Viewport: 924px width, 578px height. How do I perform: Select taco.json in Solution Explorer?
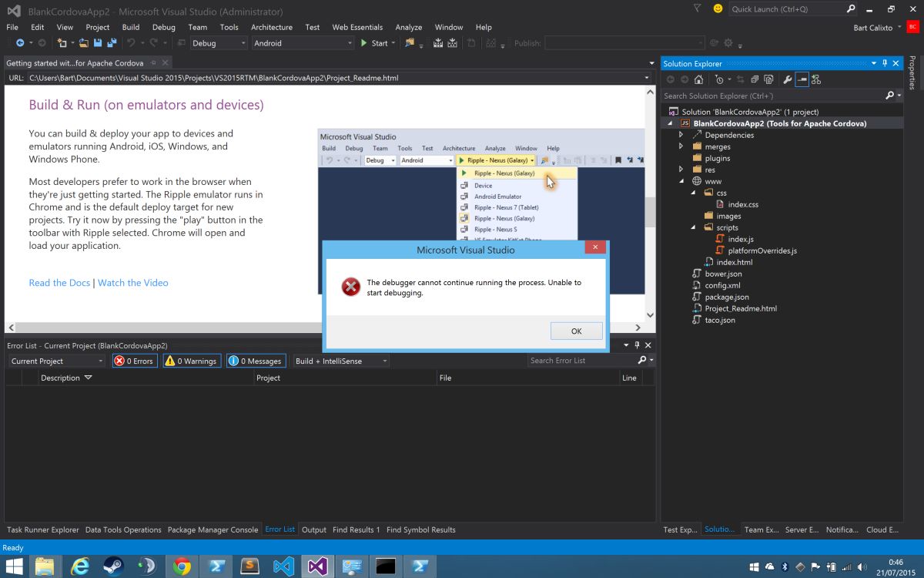click(x=720, y=320)
